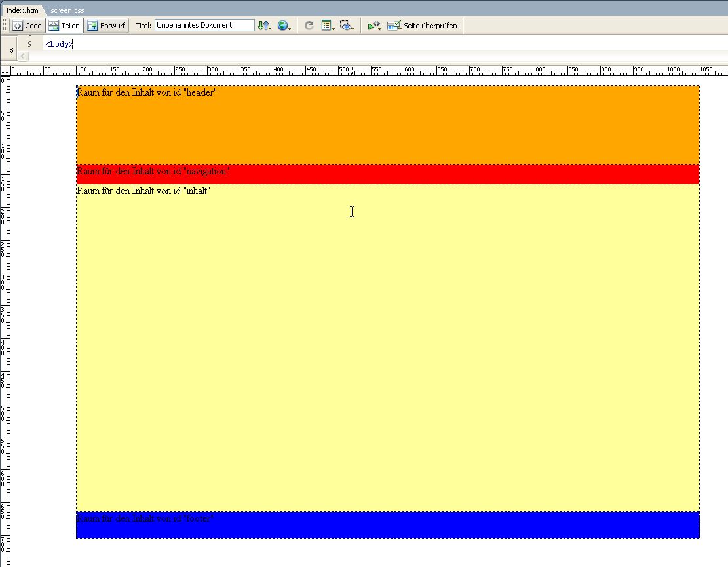Click the <body> tag in code view
Screen dimensions: 728x567
click(x=59, y=44)
